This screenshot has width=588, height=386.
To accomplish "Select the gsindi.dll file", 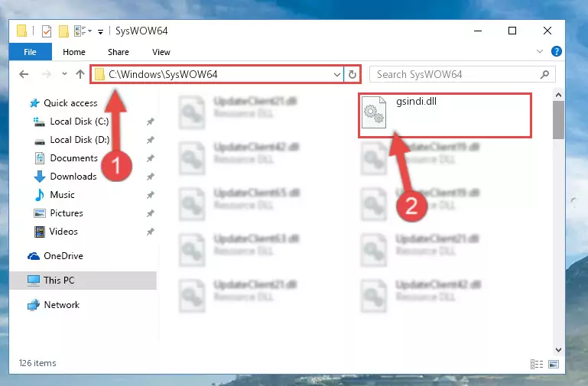I will [445, 115].
